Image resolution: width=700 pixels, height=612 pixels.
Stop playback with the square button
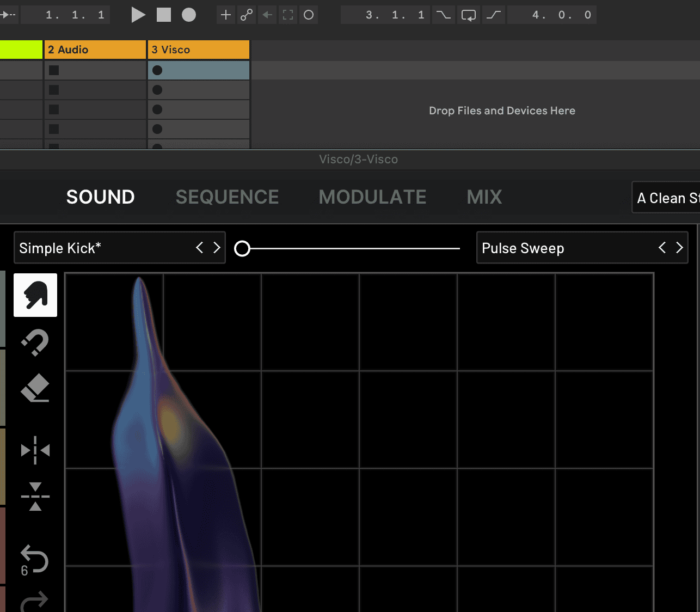[x=164, y=15]
